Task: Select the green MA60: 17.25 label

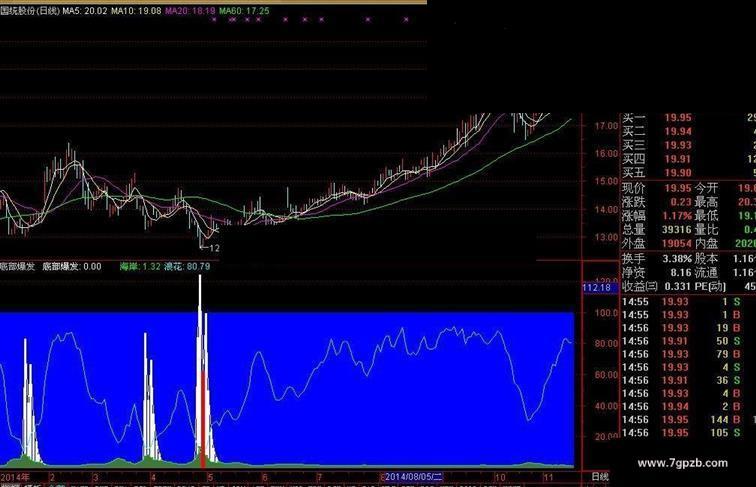Action: click(244, 11)
